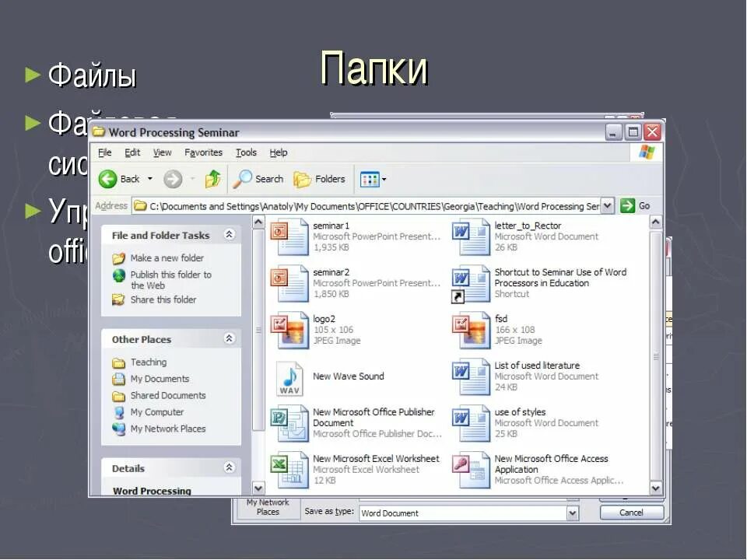This screenshot has width=747, height=560.
Task: Select the seminar2 PowerPoint file icon
Action: 290,283
